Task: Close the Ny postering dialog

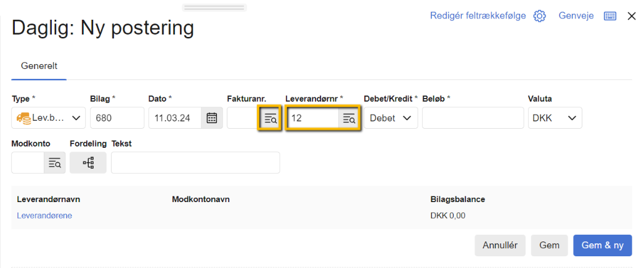Action: [x=632, y=16]
